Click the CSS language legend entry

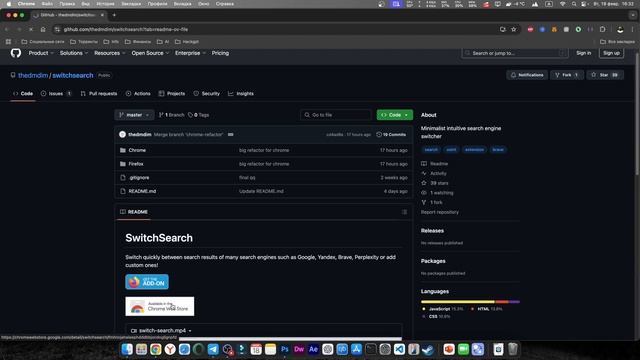tap(436, 316)
